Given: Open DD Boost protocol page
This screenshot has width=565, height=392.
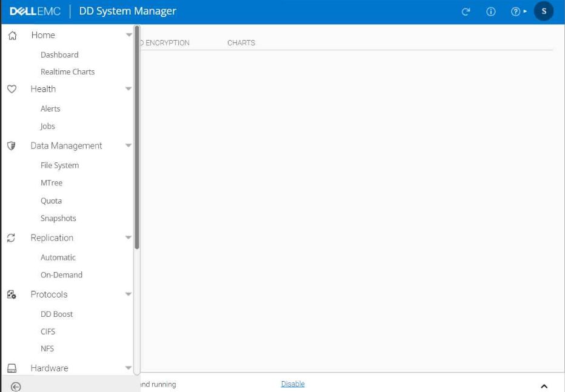Looking at the screenshot, I should [56, 314].
